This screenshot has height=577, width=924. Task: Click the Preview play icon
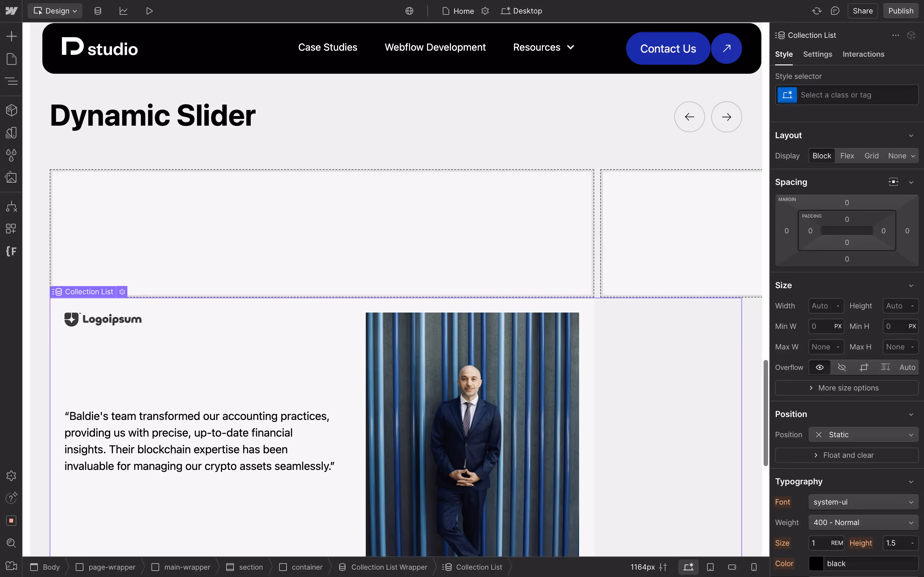tap(149, 11)
